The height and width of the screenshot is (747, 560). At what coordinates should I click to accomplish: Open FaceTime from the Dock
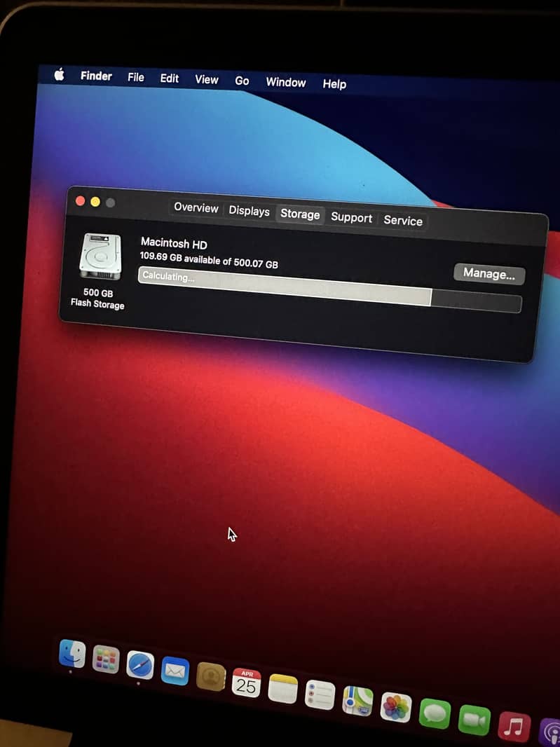pyautogui.click(x=474, y=720)
